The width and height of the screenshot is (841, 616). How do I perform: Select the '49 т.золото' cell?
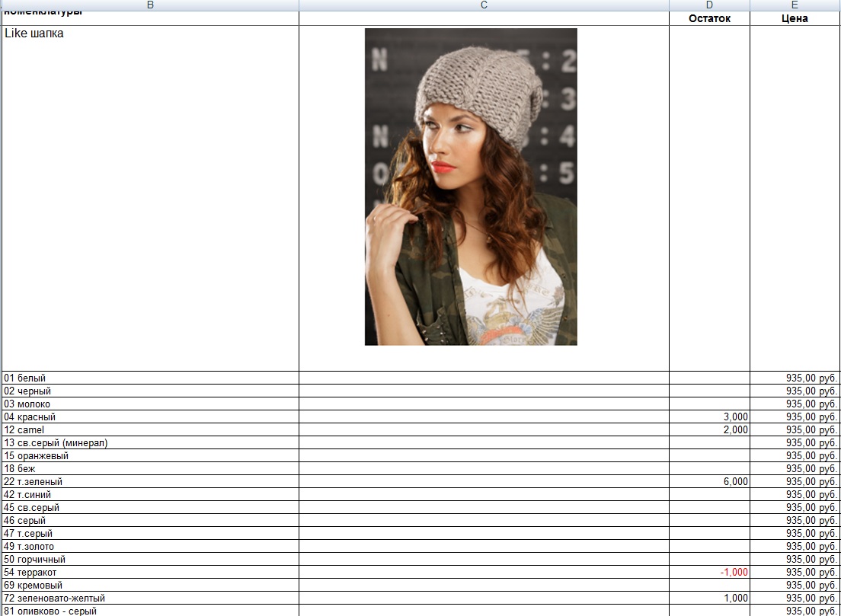[x=150, y=546]
